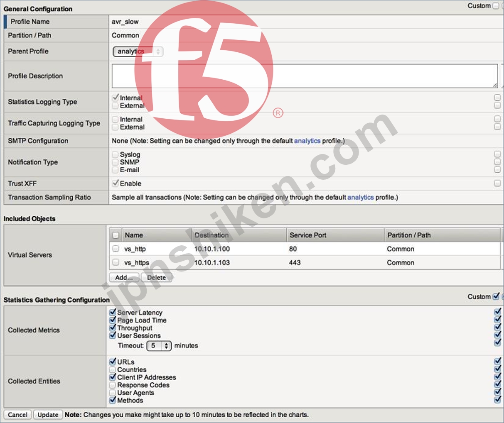Image resolution: width=504 pixels, height=423 pixels.
Task: Uncheck the Methods collected entity
Action: 113,400
